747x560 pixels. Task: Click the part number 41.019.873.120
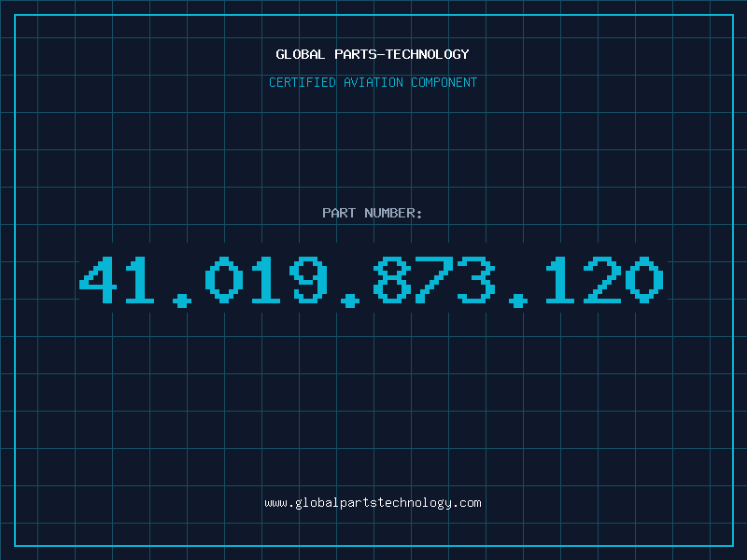pyautogui.click(x=372, y=282)
